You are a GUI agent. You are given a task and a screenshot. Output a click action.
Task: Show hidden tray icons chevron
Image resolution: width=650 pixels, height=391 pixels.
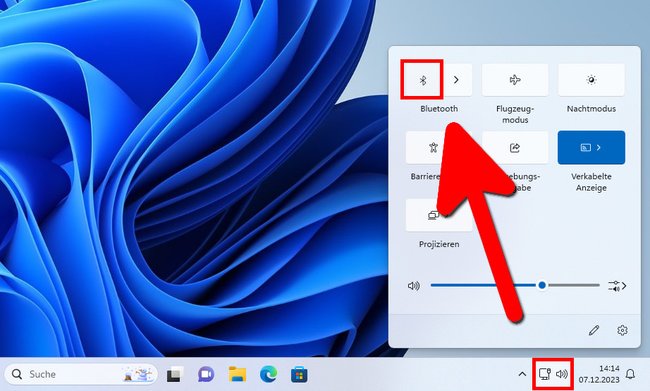522,374
